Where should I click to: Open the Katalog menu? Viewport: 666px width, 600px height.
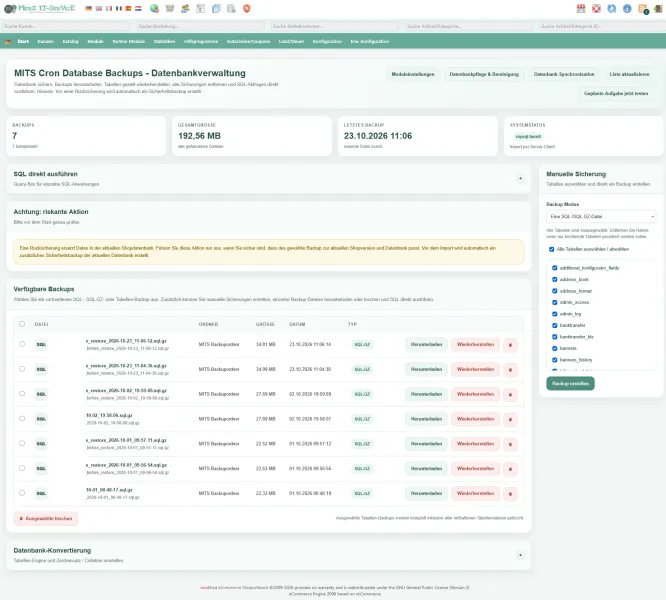(71, 42)
